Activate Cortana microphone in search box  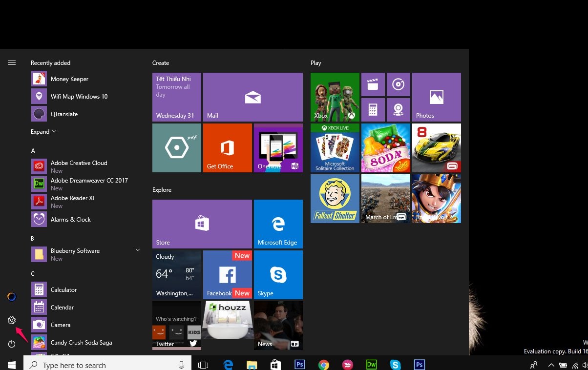tap(182, 365)
